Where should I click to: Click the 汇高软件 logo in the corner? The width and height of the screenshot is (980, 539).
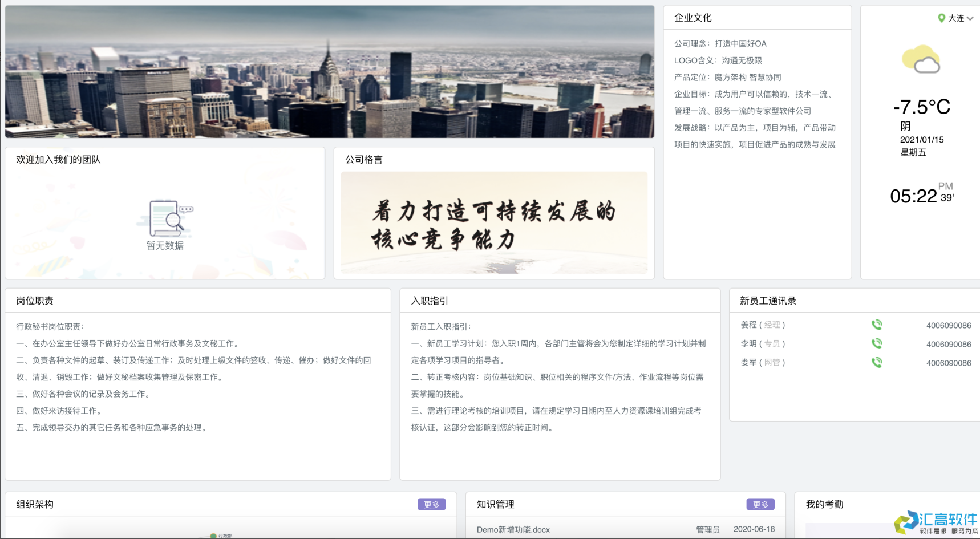click(936, 522)
